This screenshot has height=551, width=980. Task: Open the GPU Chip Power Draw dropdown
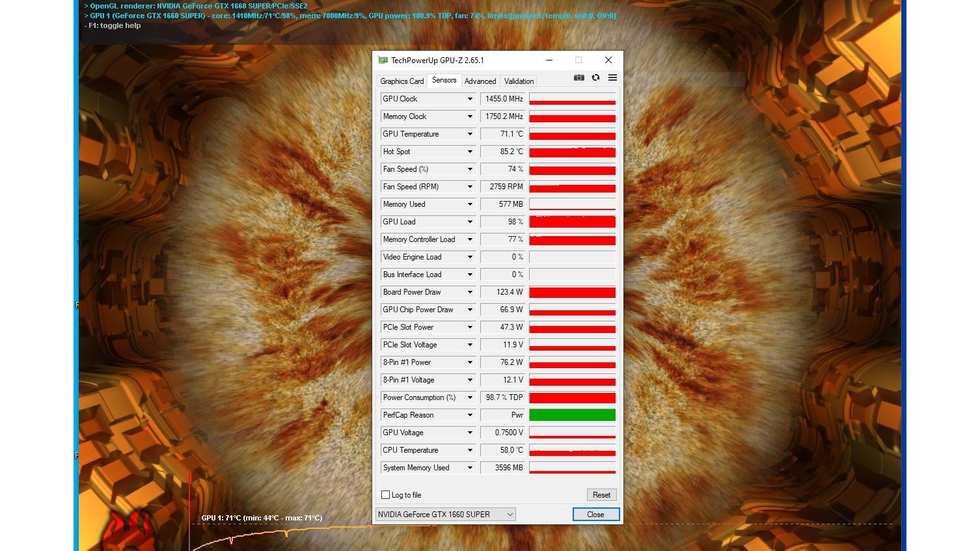470,310
